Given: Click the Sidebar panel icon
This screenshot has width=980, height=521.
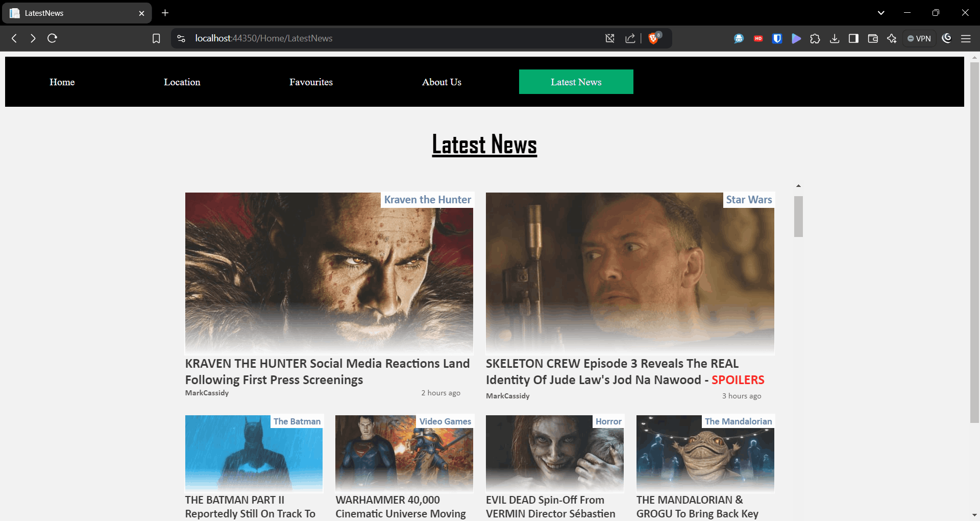Looking at the screenshot, I should pos(853,38).
